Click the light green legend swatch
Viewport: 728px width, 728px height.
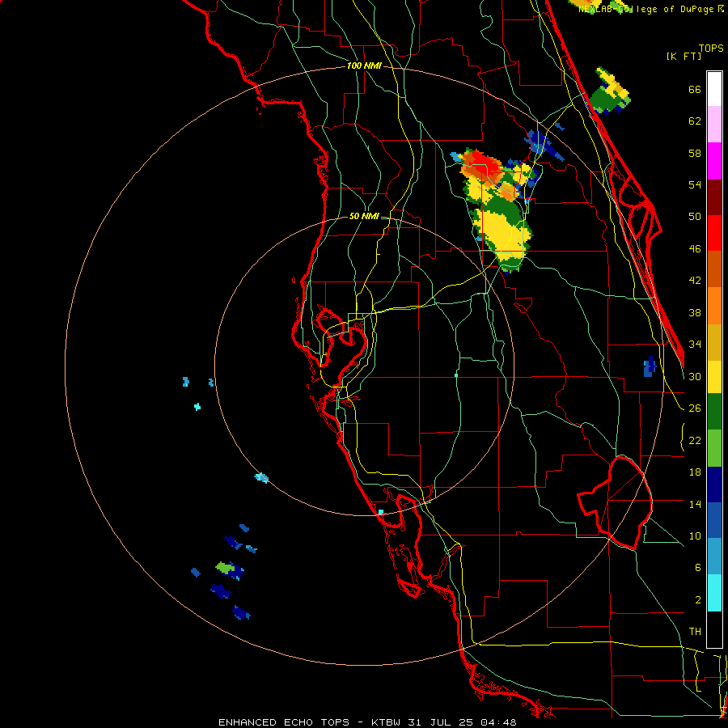(714, 448)
